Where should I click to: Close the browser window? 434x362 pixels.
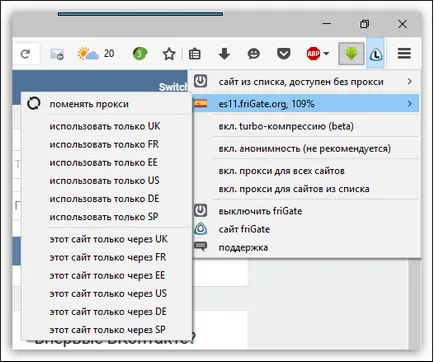click(x=402, y=24)
